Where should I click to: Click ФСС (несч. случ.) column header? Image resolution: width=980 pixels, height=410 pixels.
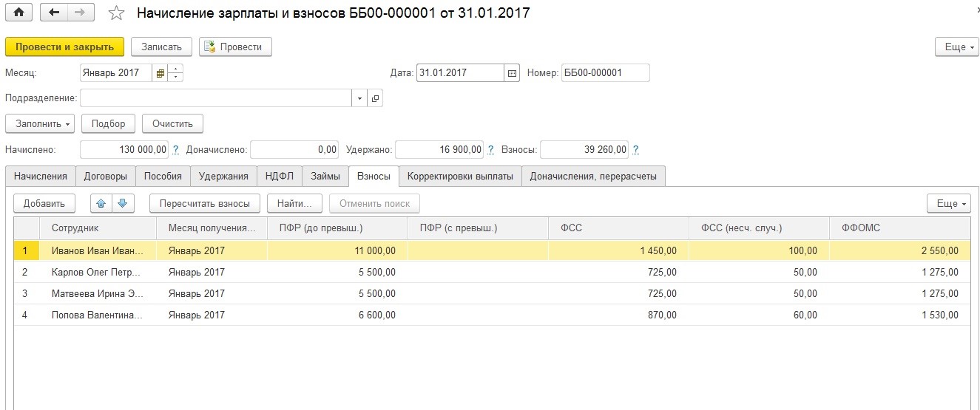759,228
